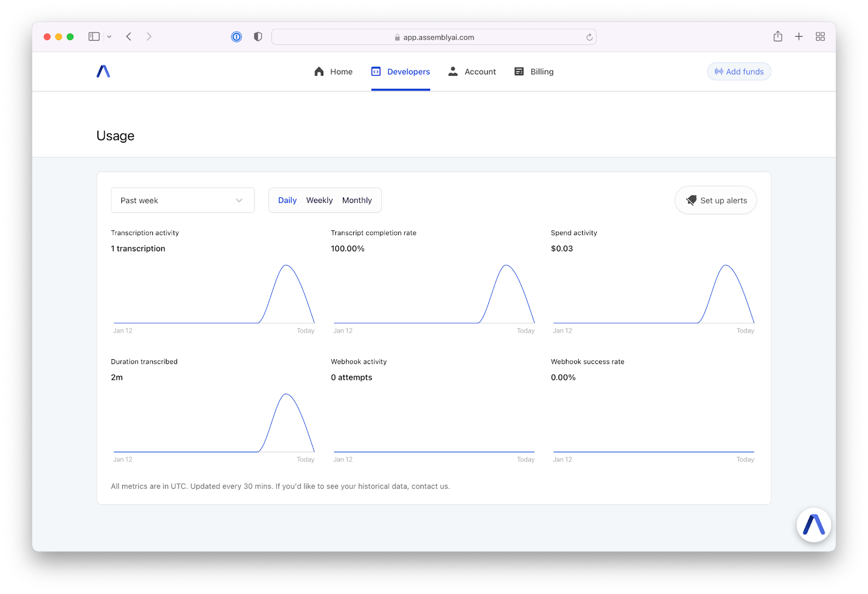
Task: Reload the page with refresh icon
Action: point(589,37)
